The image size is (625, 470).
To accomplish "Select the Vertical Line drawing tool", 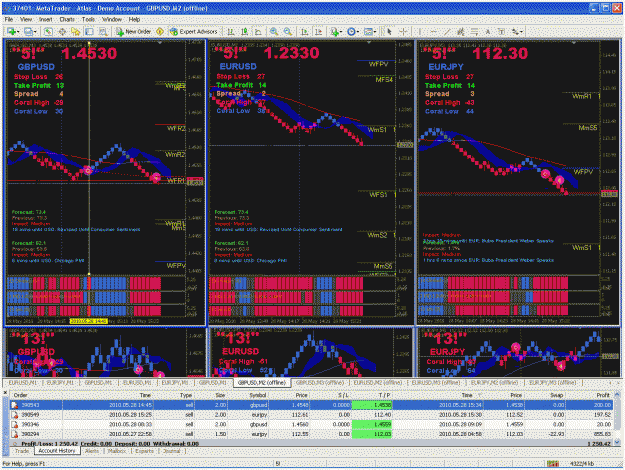I will [x=420, y=31].
